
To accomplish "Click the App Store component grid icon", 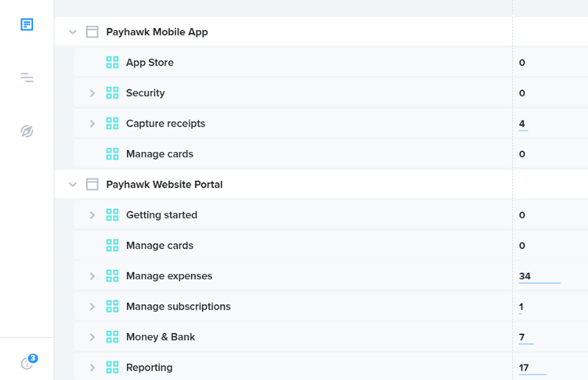I will click(112, 62).
